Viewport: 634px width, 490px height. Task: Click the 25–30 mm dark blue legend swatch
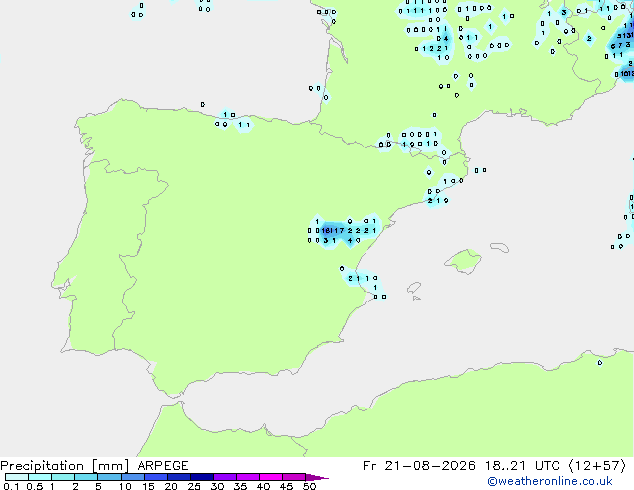click(202, 477)
